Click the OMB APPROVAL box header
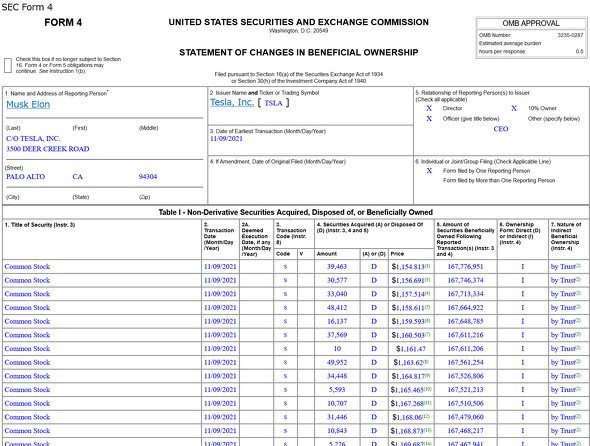Image resolution: width=590 pixels, height=446 pixels. pos(531,23)
